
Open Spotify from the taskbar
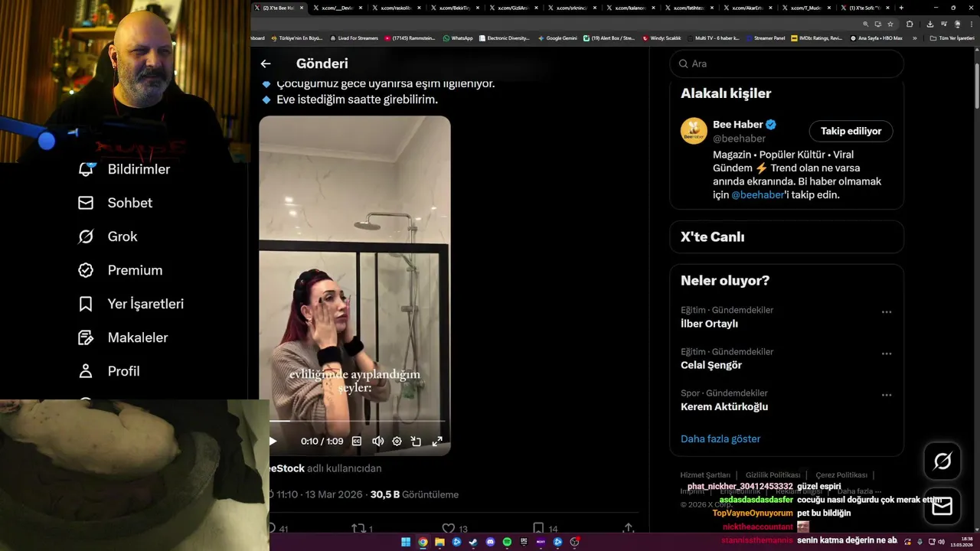click(x=507, y=542)
